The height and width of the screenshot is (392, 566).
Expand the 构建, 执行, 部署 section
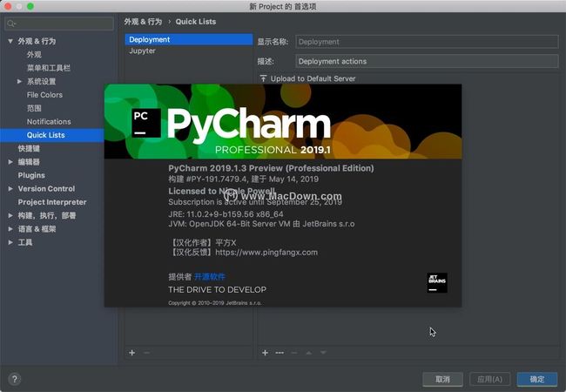10,215
